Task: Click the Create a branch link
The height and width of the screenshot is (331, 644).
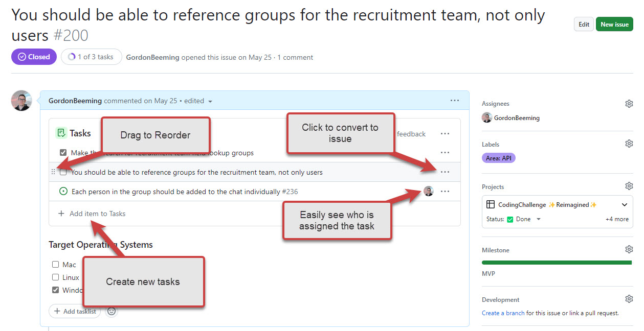Action: [503, 313]
